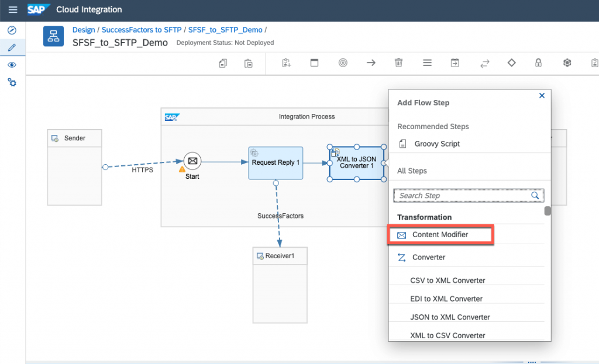Focus the Search Step field
Viewport: 599px width, 364px height.
[x=469, y=196]
